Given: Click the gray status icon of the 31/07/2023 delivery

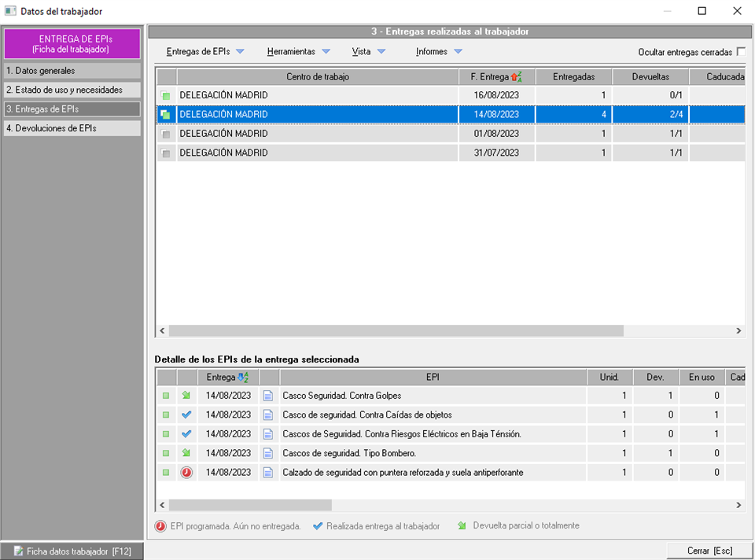Looking at the screenshot, I should pyautogui.click(x=166, y=153).
